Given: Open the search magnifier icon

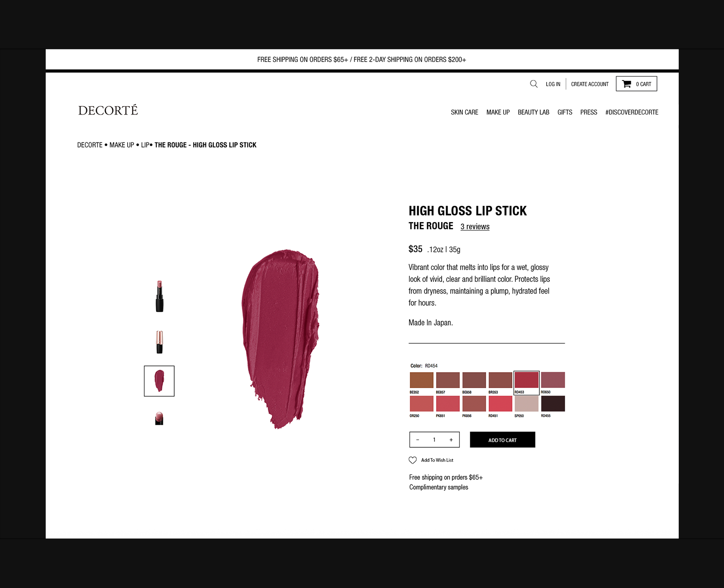Looking at the screenshot, I should coord(534,84).
